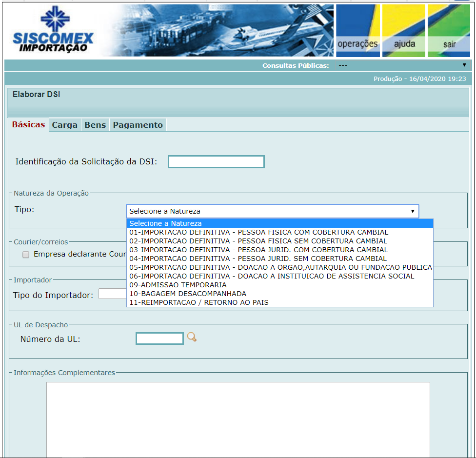
Task: Select 11-Reimportacao / Retorno ao Pais
Action: coord(279,302)
